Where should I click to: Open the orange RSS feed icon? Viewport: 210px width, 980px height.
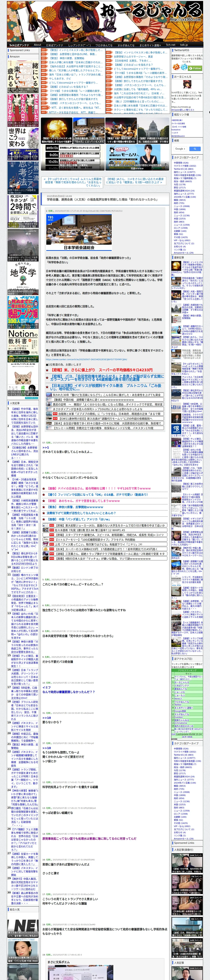[x=176, y=67]
